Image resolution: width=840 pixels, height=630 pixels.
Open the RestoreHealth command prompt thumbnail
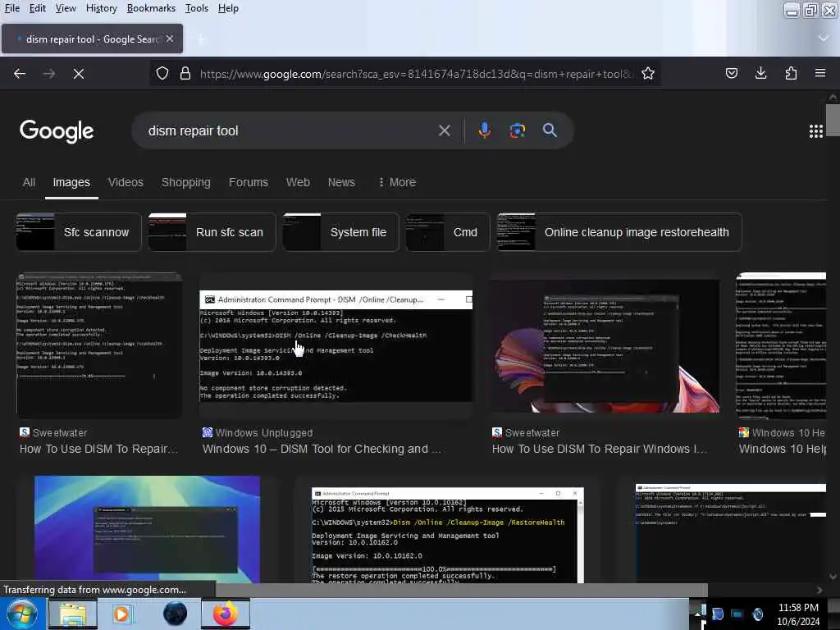[447, 534]
